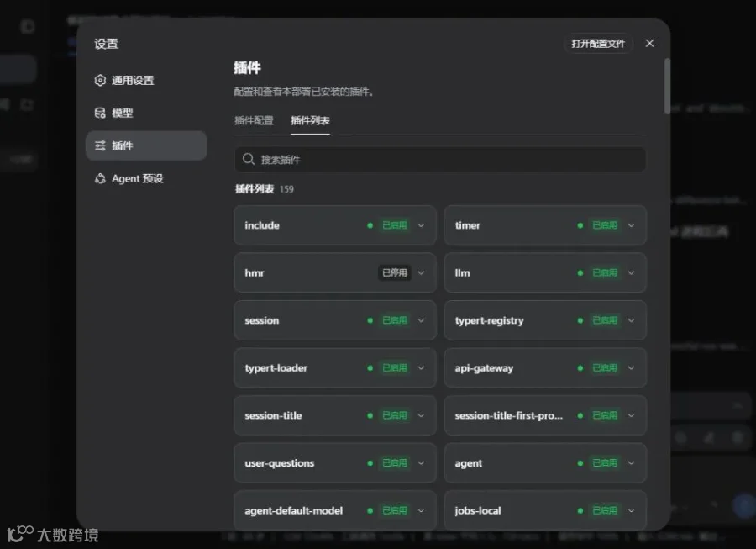Expand the llm plugin chevron
The image size is (756, 549).
click(631, 272)
